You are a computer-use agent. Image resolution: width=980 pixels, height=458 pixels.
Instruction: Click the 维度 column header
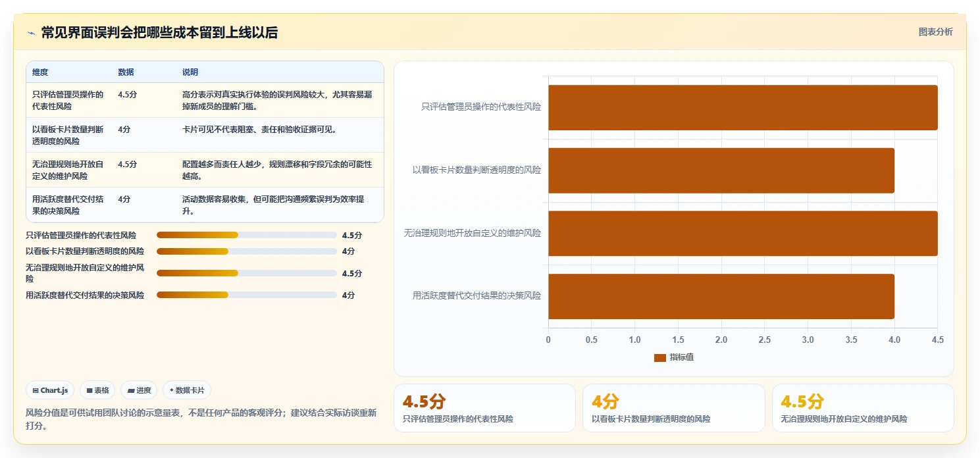point(40,72)
